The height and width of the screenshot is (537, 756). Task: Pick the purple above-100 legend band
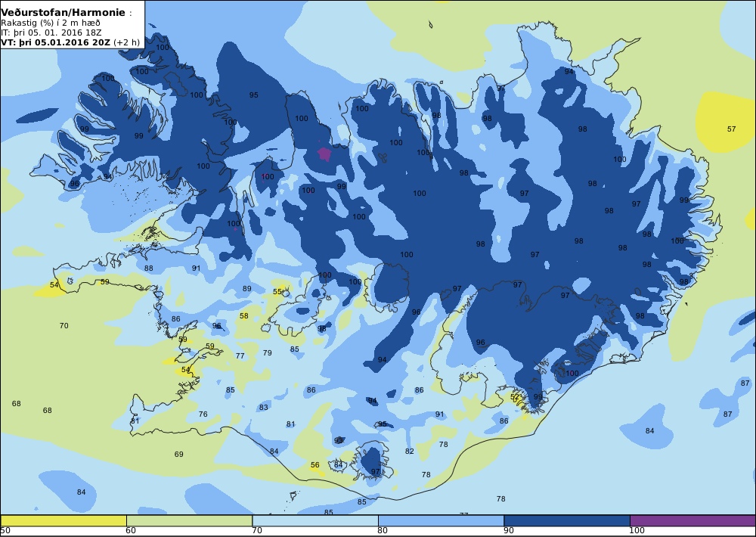692,520
